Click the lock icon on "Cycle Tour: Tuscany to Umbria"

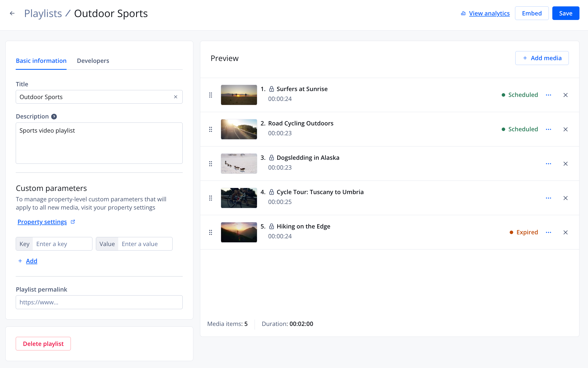(x=272, y=192)
